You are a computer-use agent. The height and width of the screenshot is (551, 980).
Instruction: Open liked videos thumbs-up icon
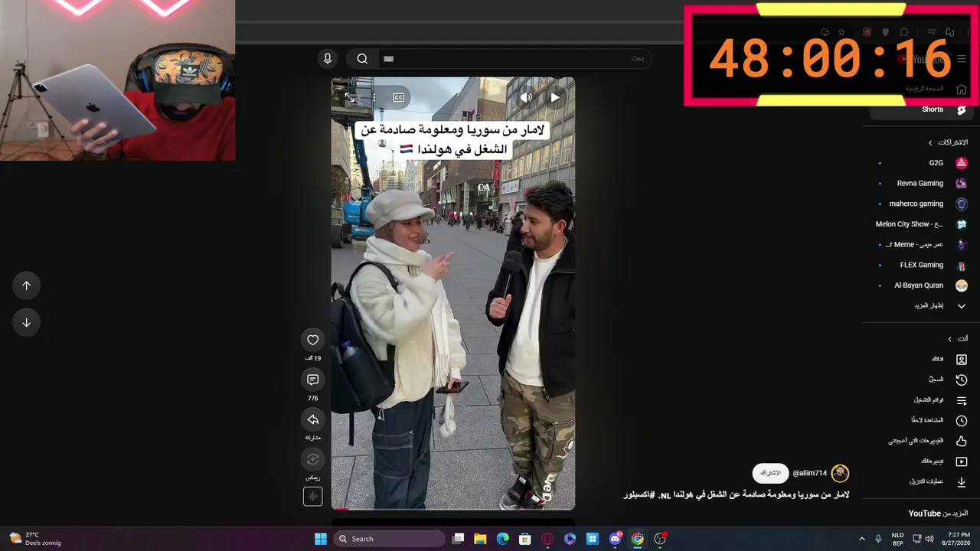[962, 441]
